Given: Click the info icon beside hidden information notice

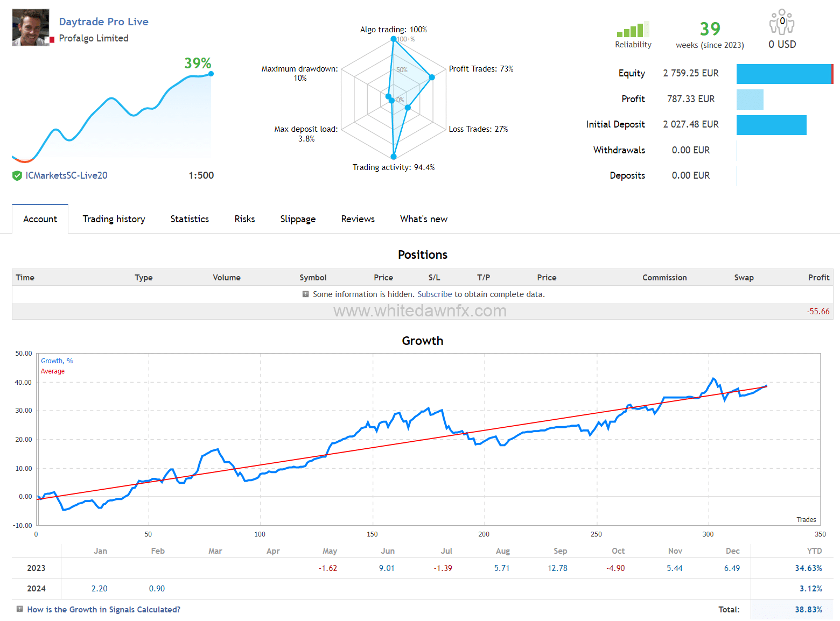Looking at the screenshot, I should 306,294.
